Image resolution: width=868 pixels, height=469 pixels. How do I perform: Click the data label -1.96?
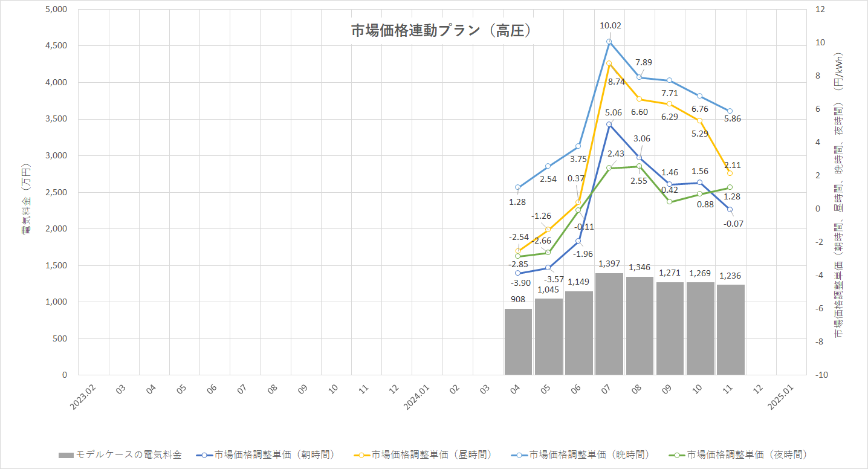pos(582,254)
